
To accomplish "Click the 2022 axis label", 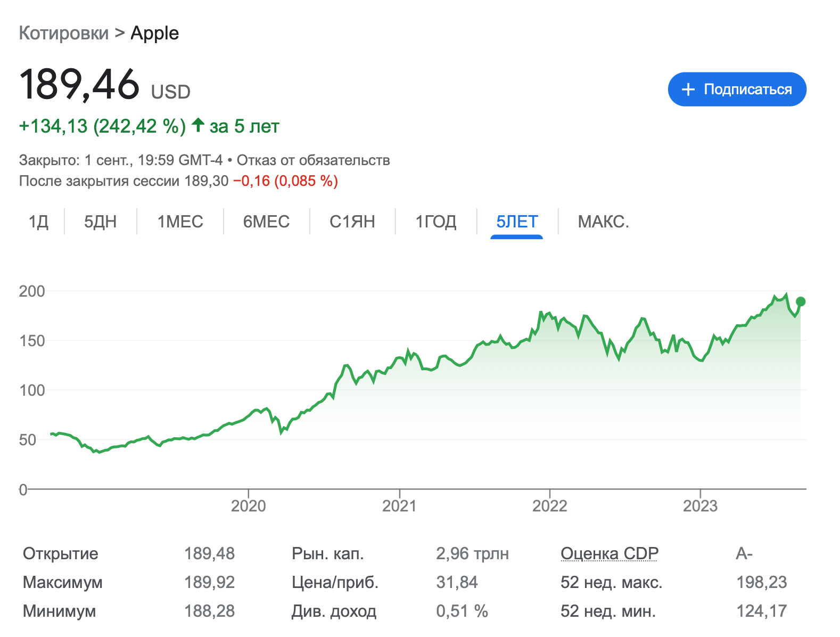I will tap(550, 505).
